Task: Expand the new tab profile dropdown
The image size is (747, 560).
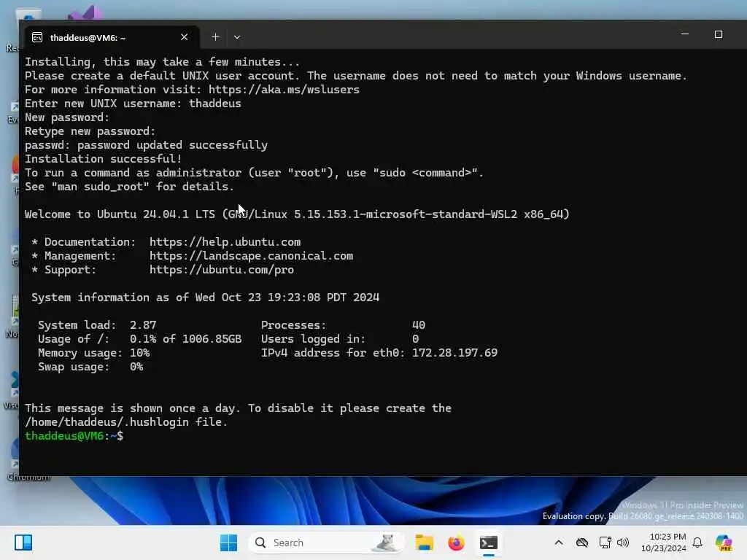Action: [x=237, y=37]
